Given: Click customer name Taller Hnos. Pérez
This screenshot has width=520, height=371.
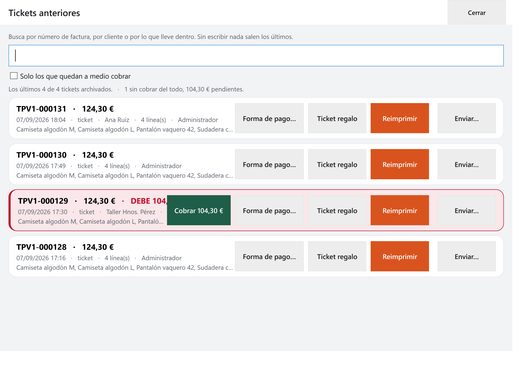Looking at the screenshot, I should pyautogui.click(x=131, y=212).
